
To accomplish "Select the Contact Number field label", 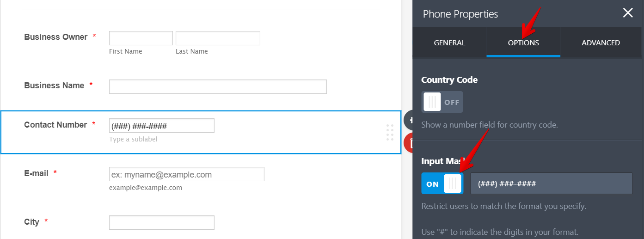I will click(x=55, y=125).
